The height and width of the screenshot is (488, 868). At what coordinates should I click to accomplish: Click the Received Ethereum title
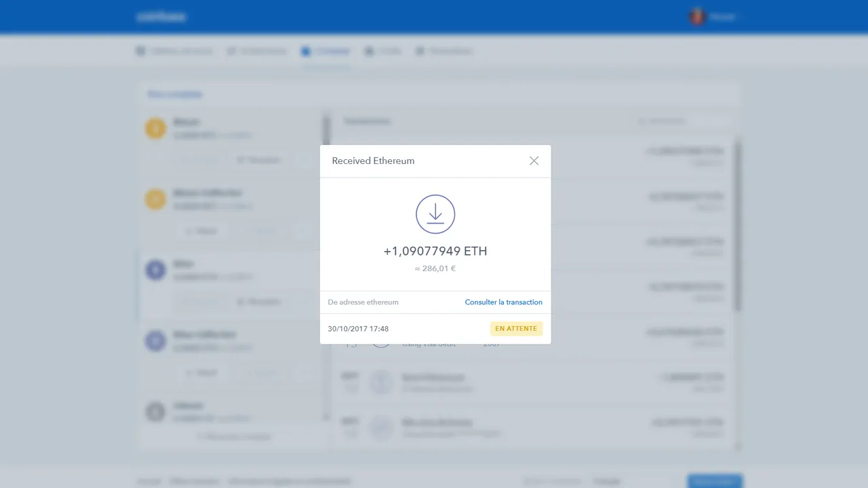(x=373, y=161)
